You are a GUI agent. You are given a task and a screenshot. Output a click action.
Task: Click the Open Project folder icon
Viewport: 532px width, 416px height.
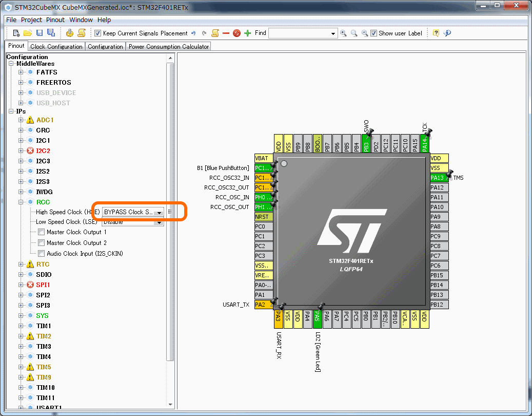[x=28, y=33]
